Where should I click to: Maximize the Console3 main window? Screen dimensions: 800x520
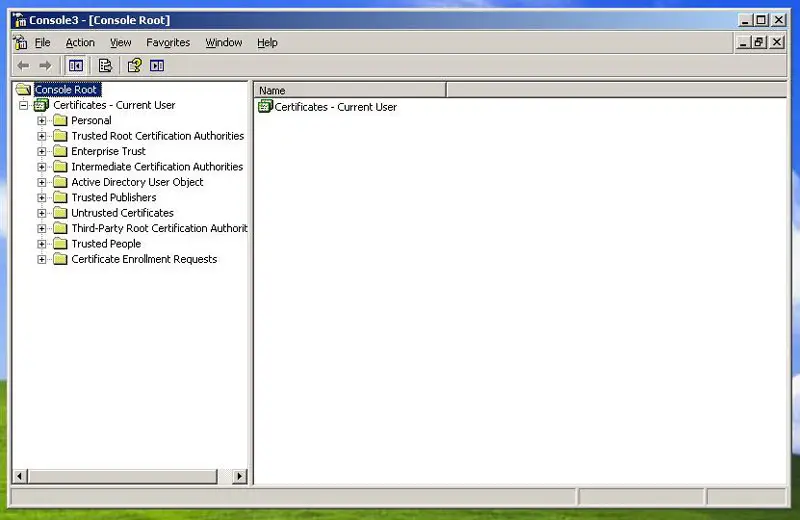click(761, 20)
